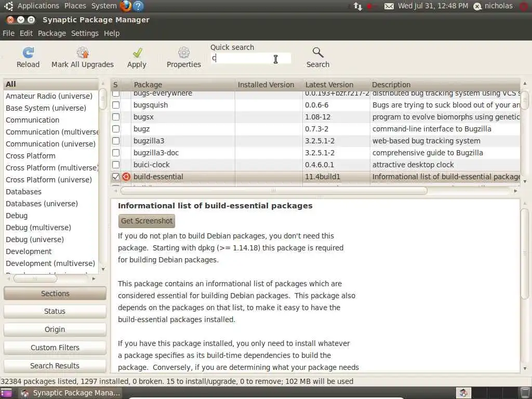The height and width of the screenshot is (399, 532).
Task: Open the trash icon in bottom panel
Action: click(526, 393)
